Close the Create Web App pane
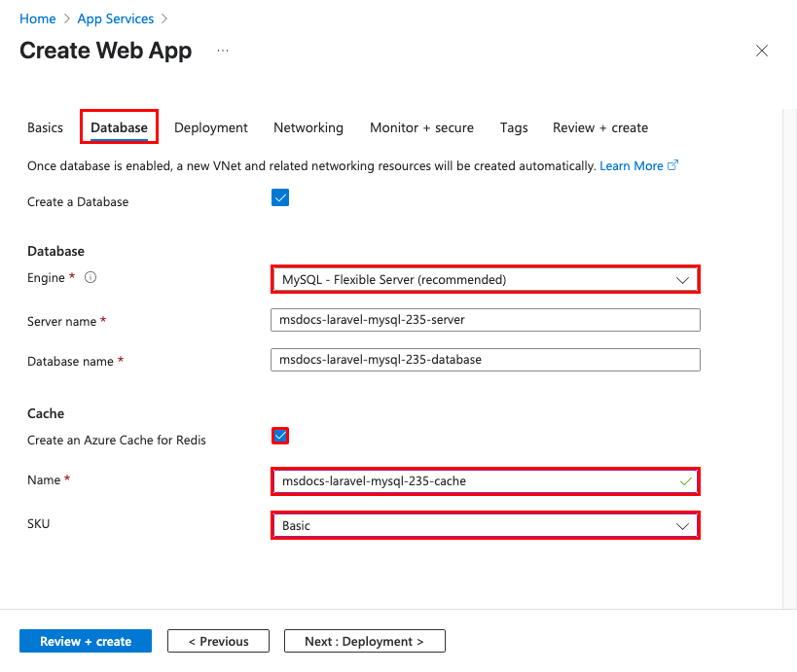The height and width of the screenshot is (672, 797). 762,51
